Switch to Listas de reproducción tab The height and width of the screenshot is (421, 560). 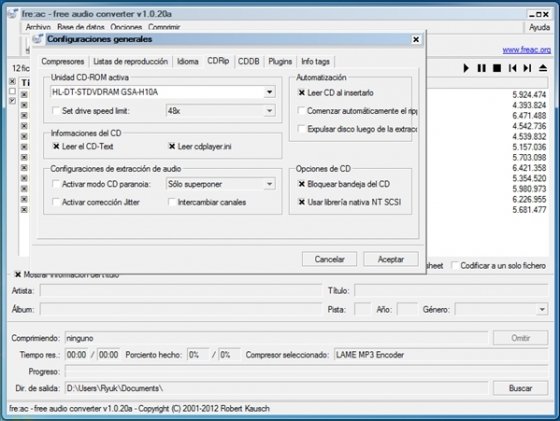[x=130, y=61]
